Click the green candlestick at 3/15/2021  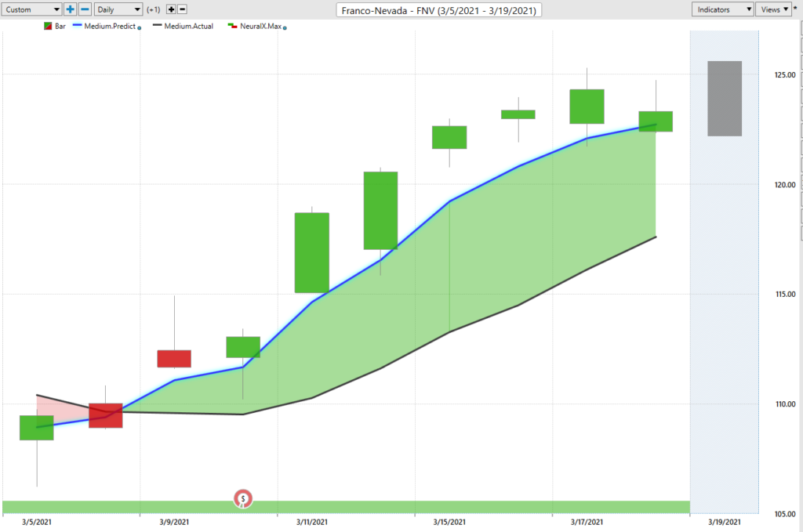tap(449, 137)
